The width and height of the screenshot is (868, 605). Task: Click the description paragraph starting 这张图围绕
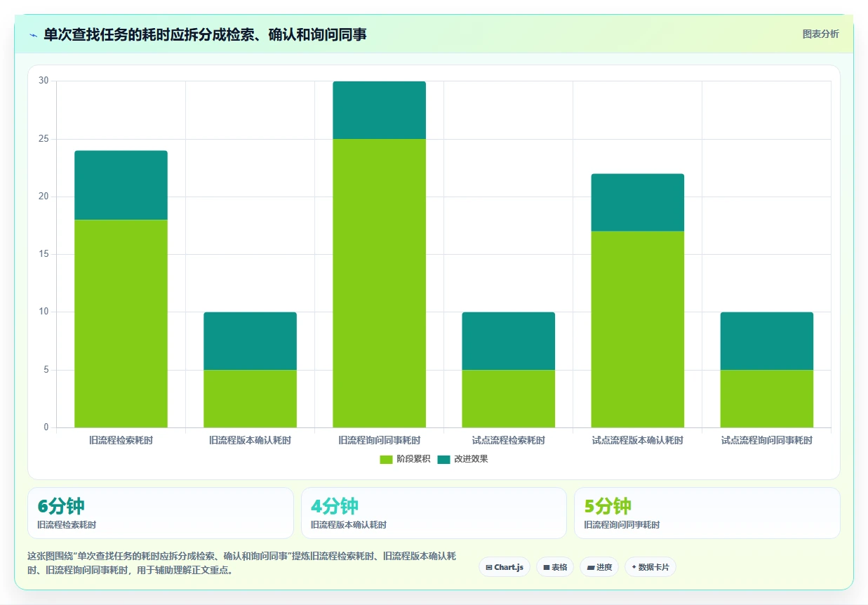[242, 564]
